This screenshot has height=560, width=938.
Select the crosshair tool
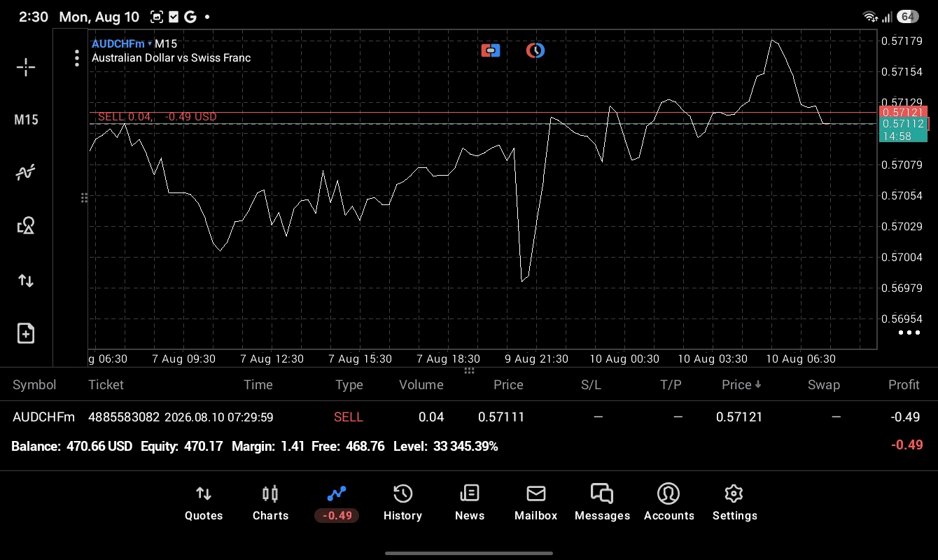[x=26, y=67]
